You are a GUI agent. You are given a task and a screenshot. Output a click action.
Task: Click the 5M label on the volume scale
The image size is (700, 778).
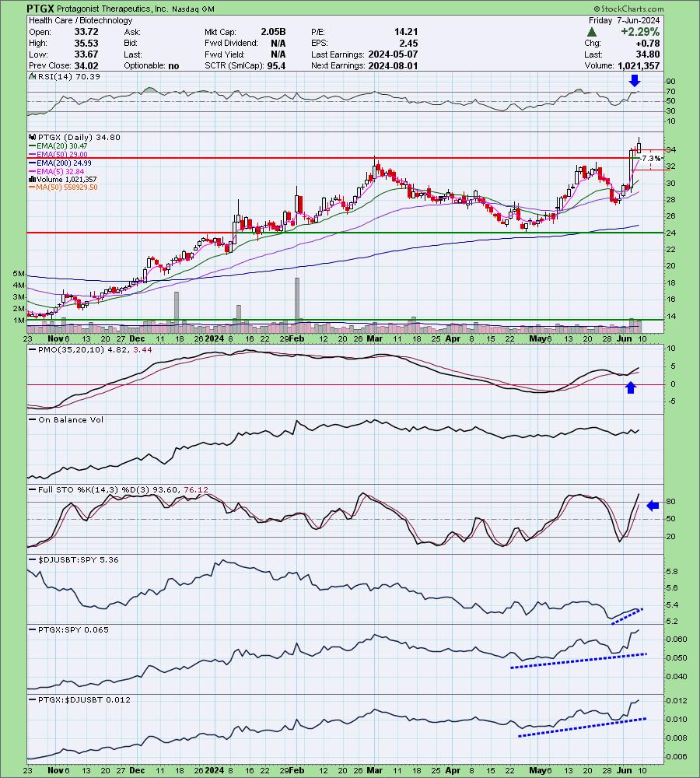19,274
